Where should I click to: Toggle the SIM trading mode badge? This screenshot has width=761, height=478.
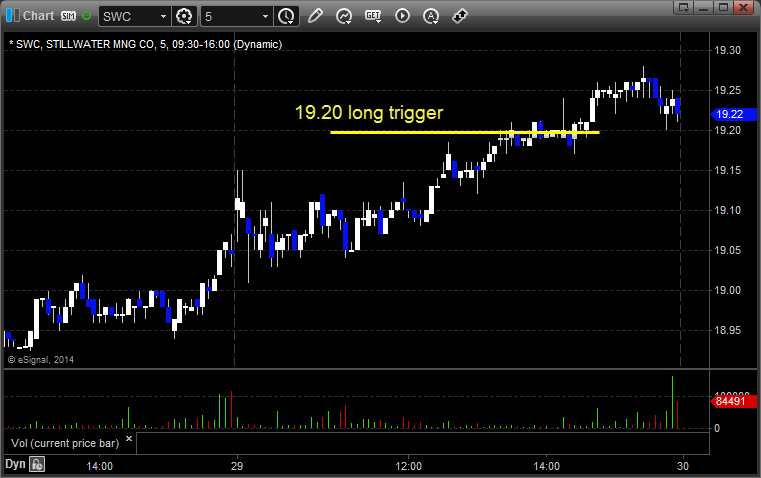(68, 16)
